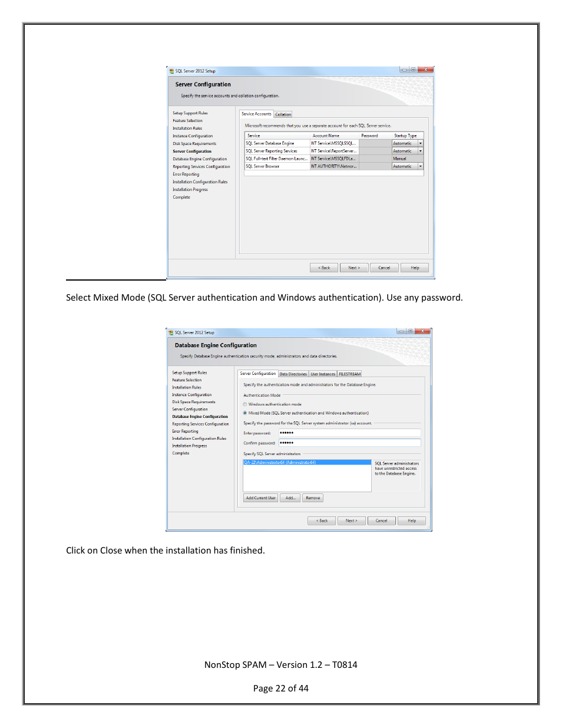Click bold Server Configuration step in upper sidebar
This screenshot has width=562, height=728.
[192, 151]
